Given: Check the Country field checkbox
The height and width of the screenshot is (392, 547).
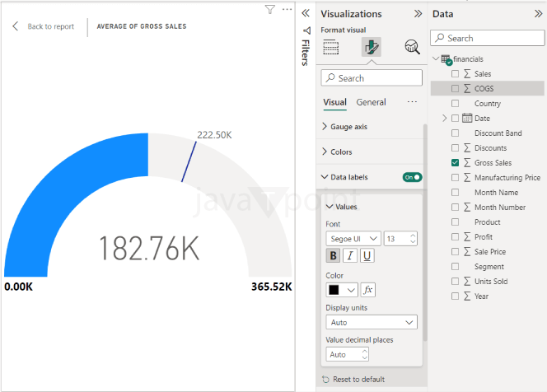Looking at the screenshot, I should click(x=455, y=103).
